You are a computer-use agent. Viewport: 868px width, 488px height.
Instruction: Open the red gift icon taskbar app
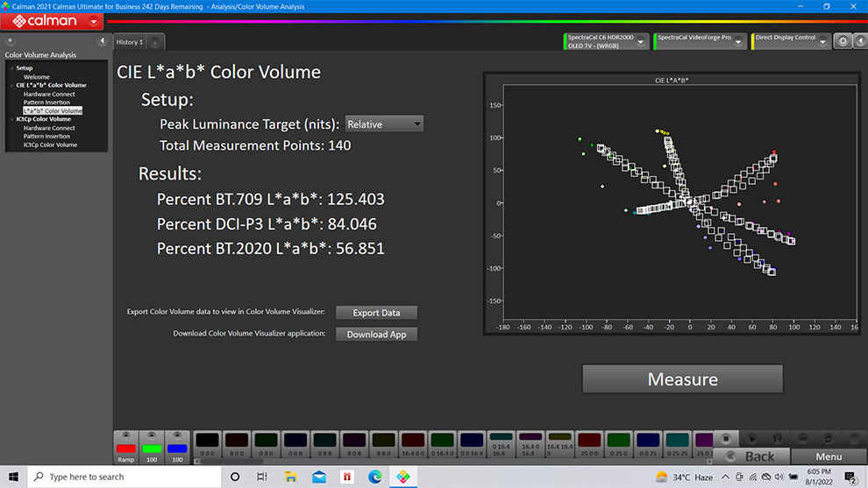pos(347,477)
